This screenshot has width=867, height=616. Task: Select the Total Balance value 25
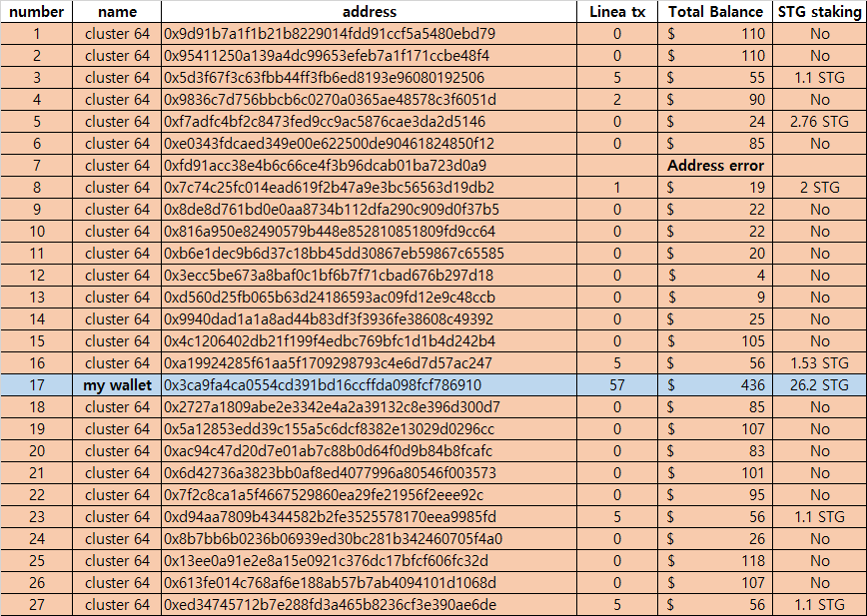(x=715, y=319)
